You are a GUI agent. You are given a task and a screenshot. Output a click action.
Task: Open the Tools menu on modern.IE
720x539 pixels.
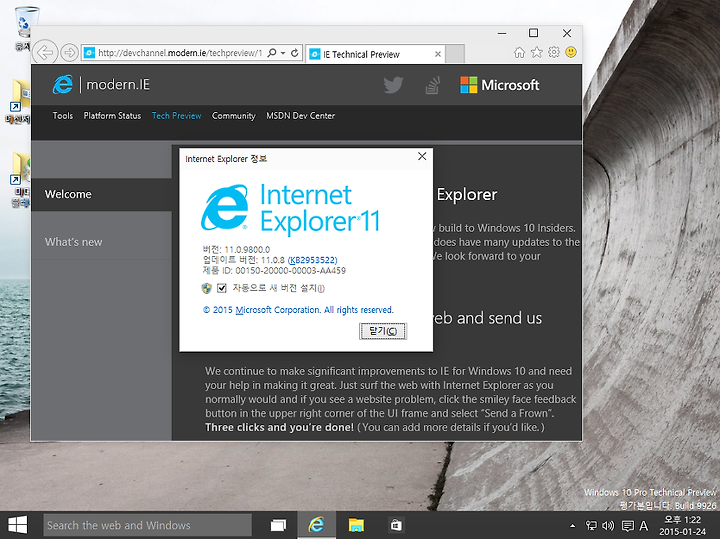tap(62, 116)
